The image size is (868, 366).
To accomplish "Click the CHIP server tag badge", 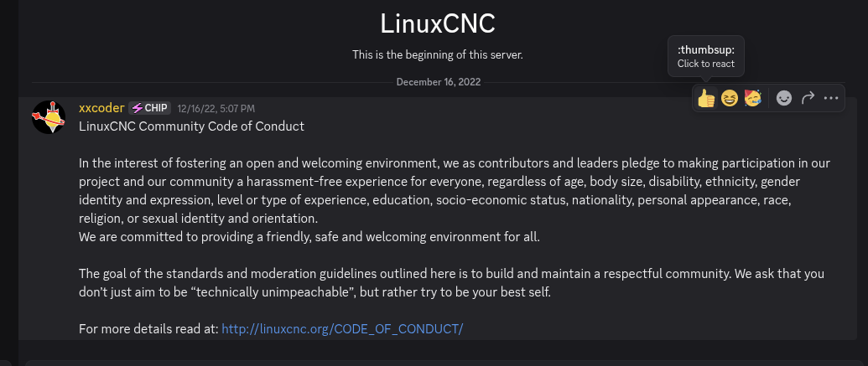I will (150, 108).
